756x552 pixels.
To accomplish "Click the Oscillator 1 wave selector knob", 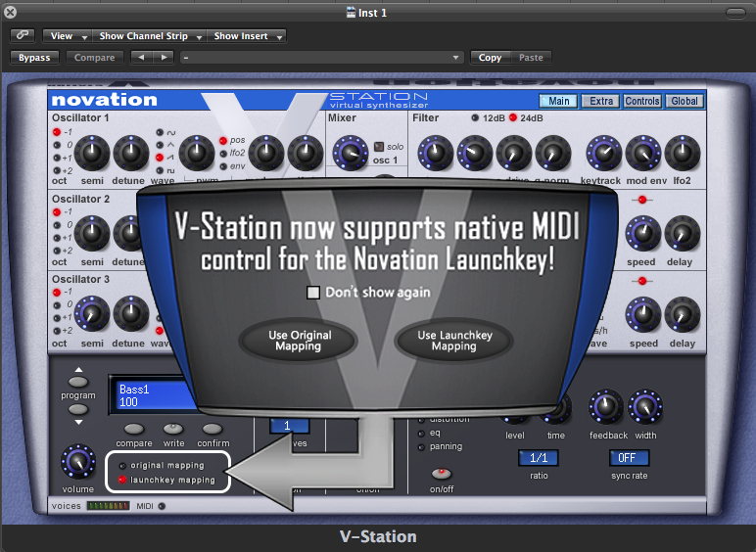I will point(196,154).
